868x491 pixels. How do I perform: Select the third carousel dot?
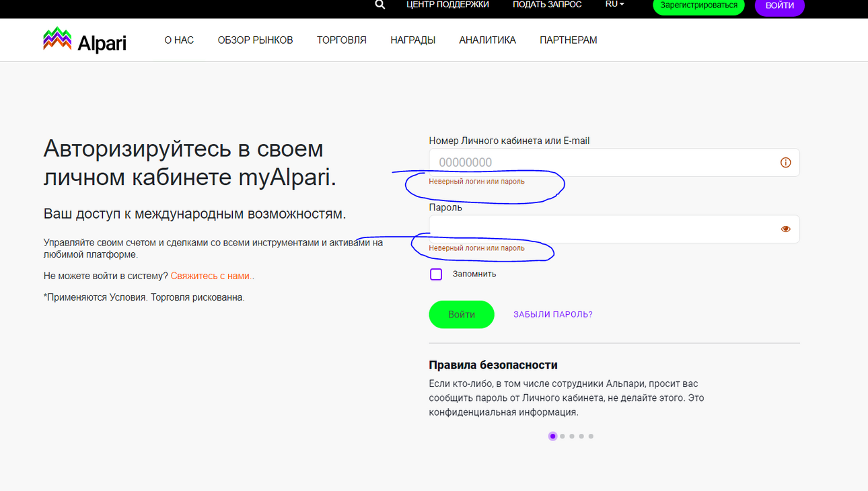pos(572,437)
